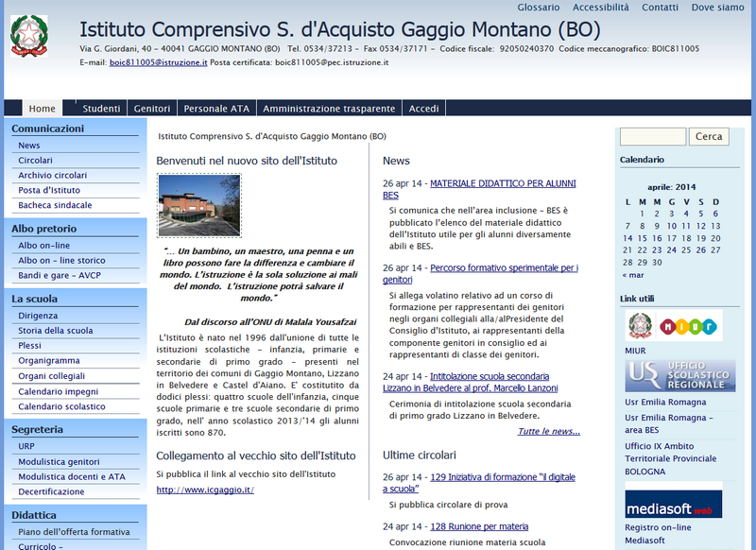Click the site title Istituto Comprensivo heading
756x550 pixels.
pos(340,30)
